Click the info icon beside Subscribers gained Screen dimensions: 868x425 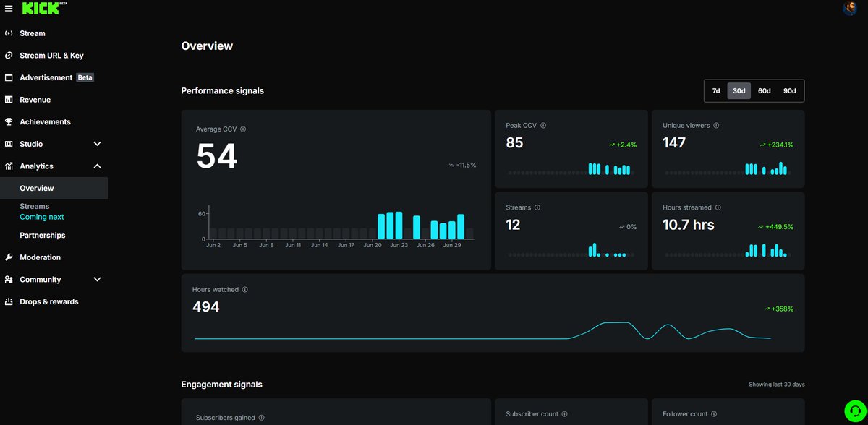pyautogui.click(x=261, y=418)
